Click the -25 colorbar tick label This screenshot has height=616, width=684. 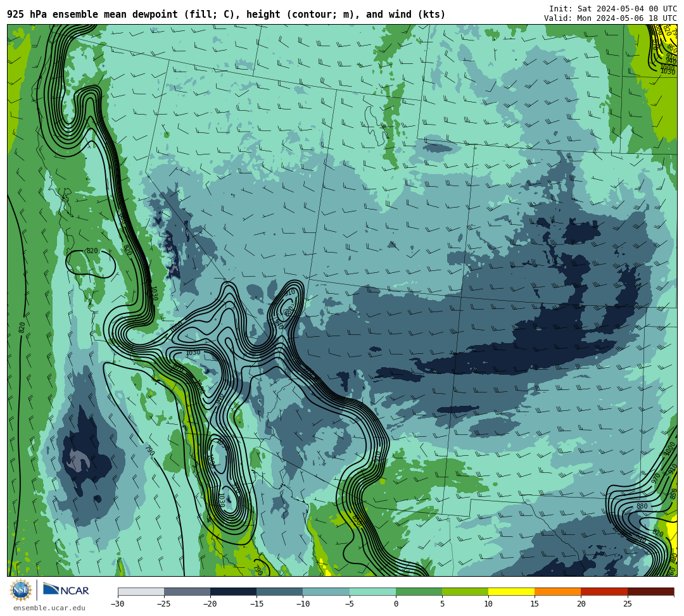(x=164, y=604)
